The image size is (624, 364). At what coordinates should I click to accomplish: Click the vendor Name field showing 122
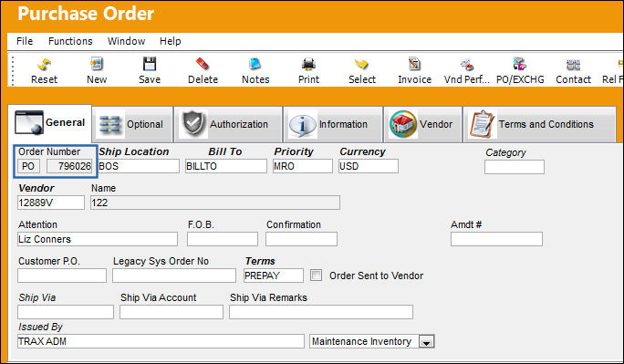click(215, 203)
